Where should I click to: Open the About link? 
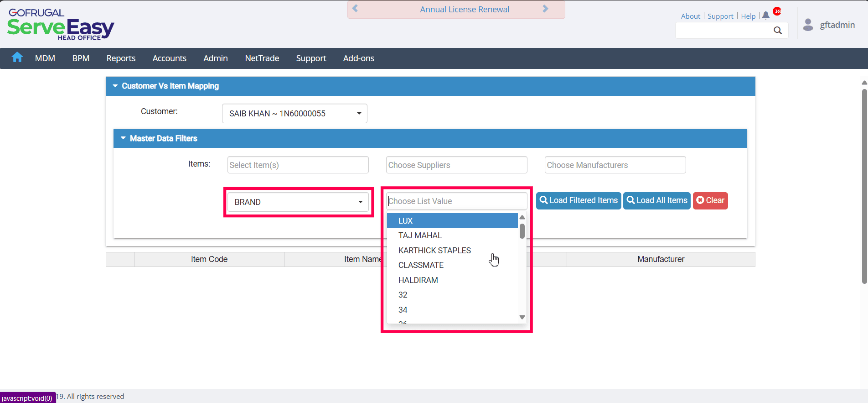click(x=691, y=16)
